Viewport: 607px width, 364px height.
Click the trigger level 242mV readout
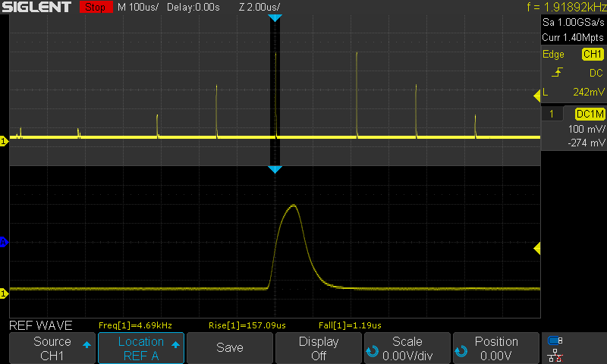click(589, 92)
